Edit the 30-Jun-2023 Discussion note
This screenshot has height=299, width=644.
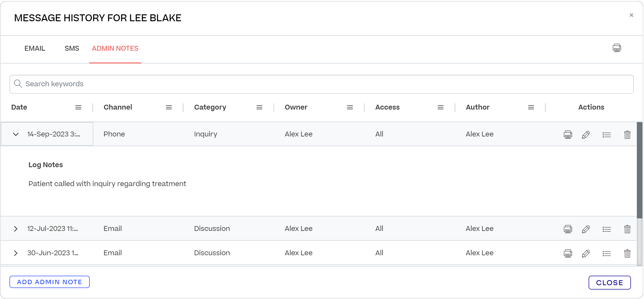click(586, 253)
